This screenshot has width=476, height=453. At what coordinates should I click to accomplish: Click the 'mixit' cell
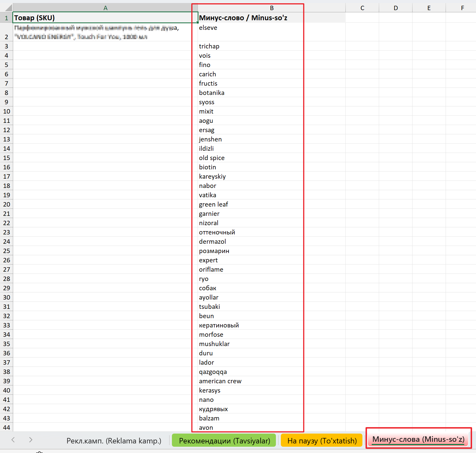272,111
